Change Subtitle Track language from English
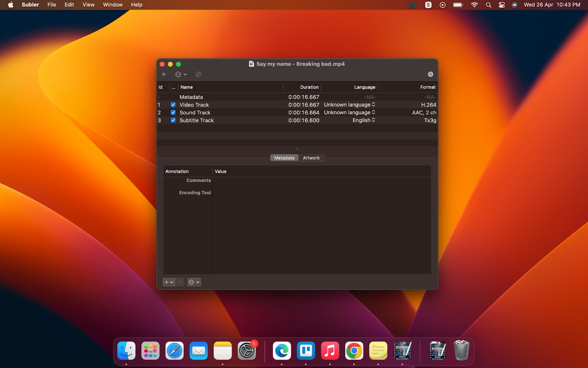 (x=364, y=120)
